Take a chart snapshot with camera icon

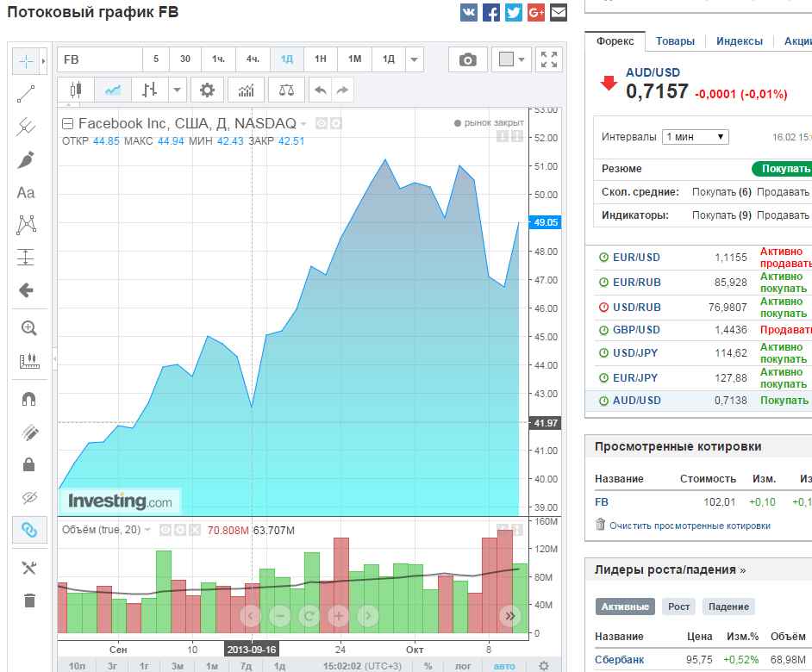[467, 59]
